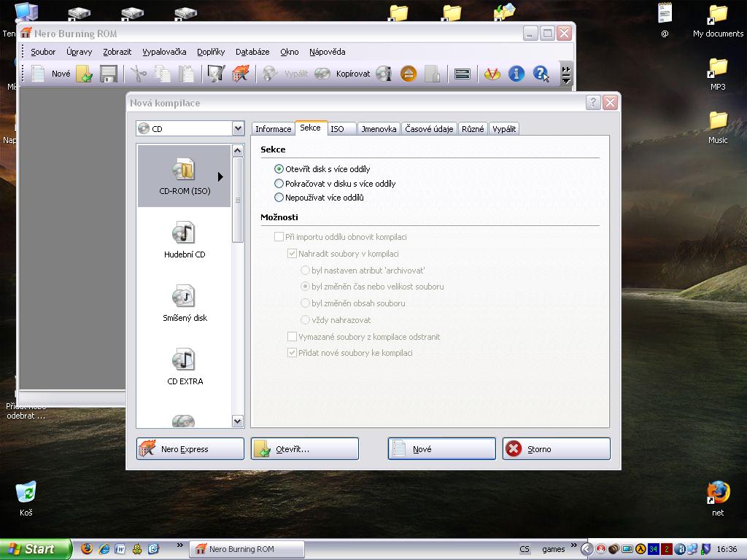This screenshot has width=747, height=560.
Task: Click the orange eject disc toolbar icon
Action: tap(409, 74)
